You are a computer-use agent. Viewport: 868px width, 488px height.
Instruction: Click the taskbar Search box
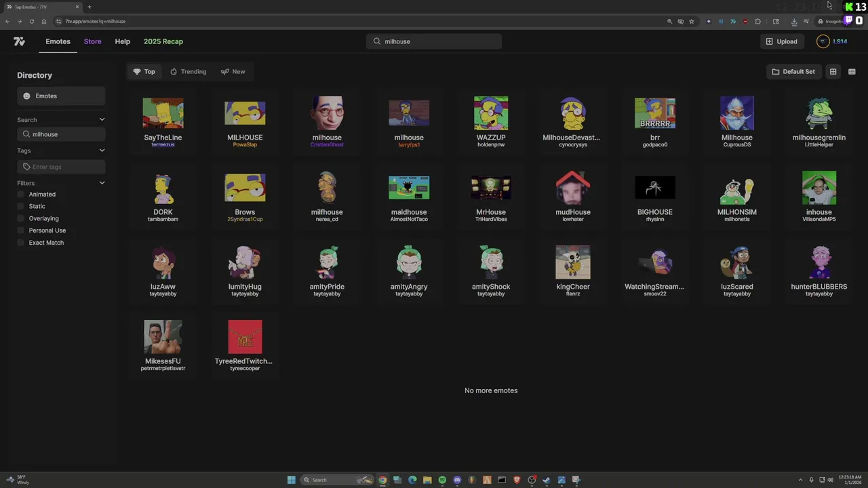pos(338,480)
